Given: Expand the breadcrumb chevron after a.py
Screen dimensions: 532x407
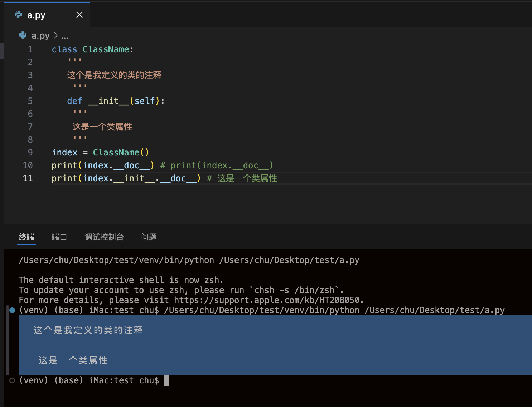Looking at the screenshot, I should 55,35.
